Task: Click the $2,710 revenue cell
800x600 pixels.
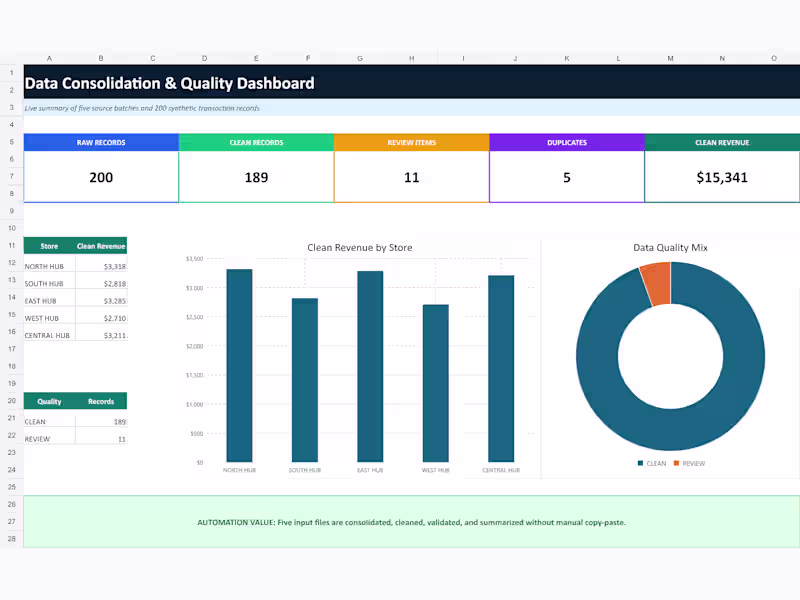Action: tap(101, 318)
